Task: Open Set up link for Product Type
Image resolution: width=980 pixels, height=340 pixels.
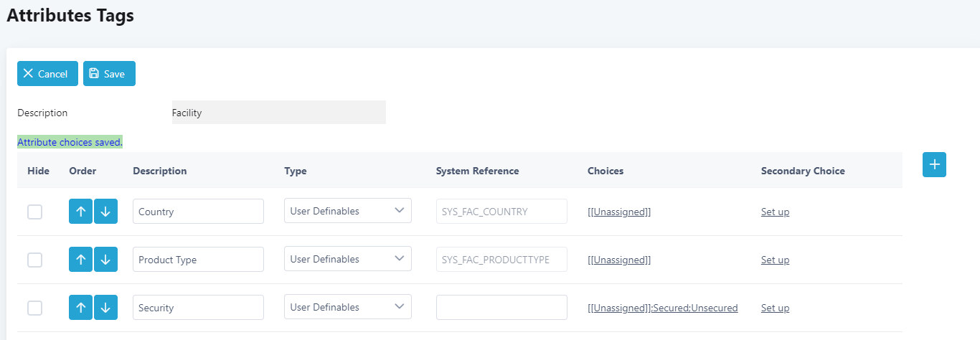Action: (775, 260)
